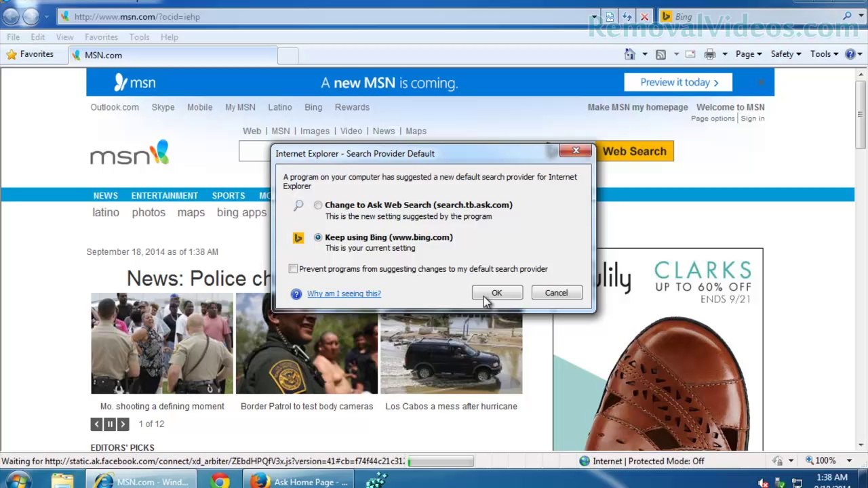868x488 pixels.
Task: Open the View menu
Action: click(65, 37)
